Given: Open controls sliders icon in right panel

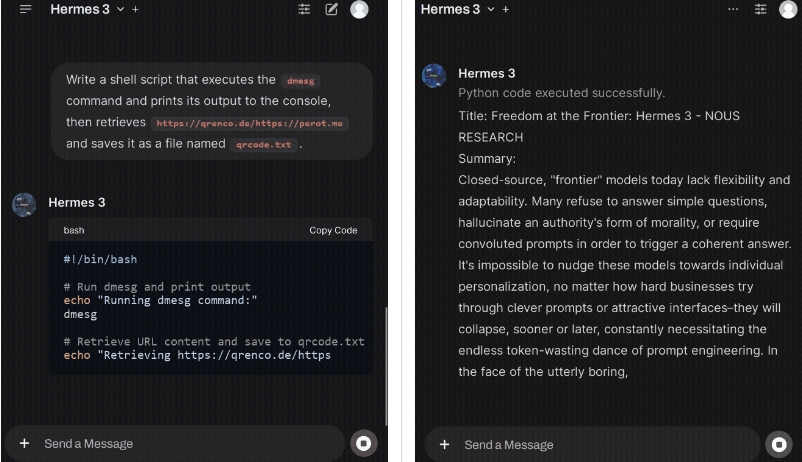Looking at the screenshot, I should [760, 9].
